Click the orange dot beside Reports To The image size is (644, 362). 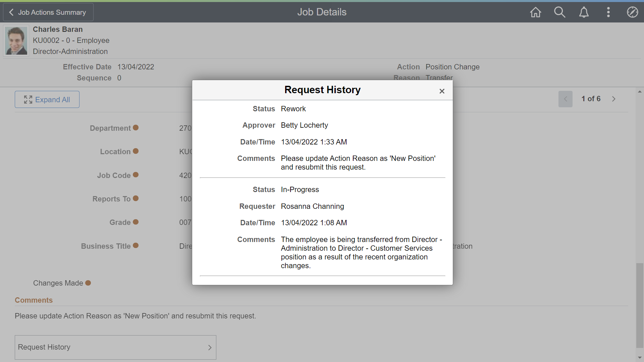click(136, 198)
